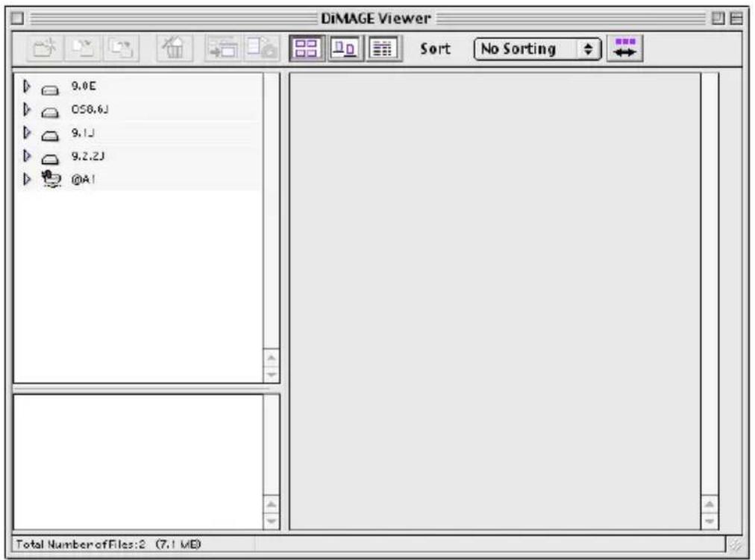Switch to detailed list view
The width and height of the screenshot is (755, 560).
tap(383, 48)
